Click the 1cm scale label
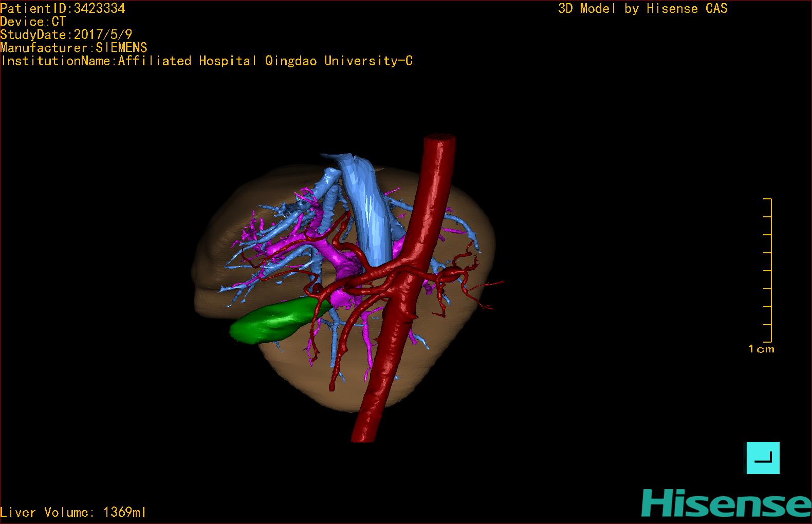This screenshot has width=812, height=524. tap(761, 349)
